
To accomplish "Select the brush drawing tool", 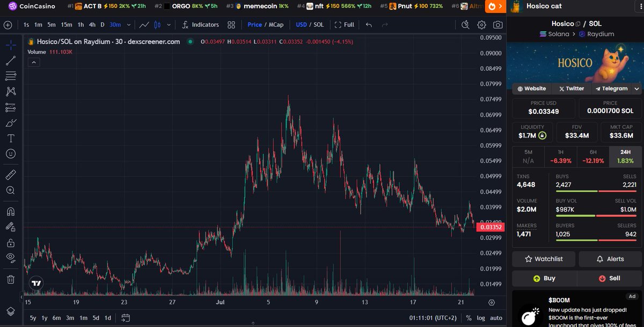I will (x=10, y=123).
